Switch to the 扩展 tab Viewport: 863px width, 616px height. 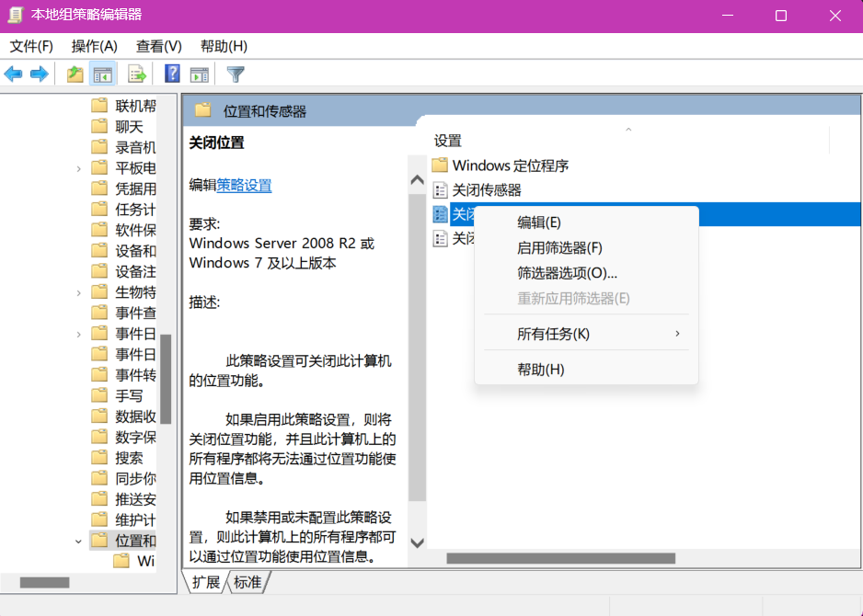pyautogui.click(x=206, y=583)
